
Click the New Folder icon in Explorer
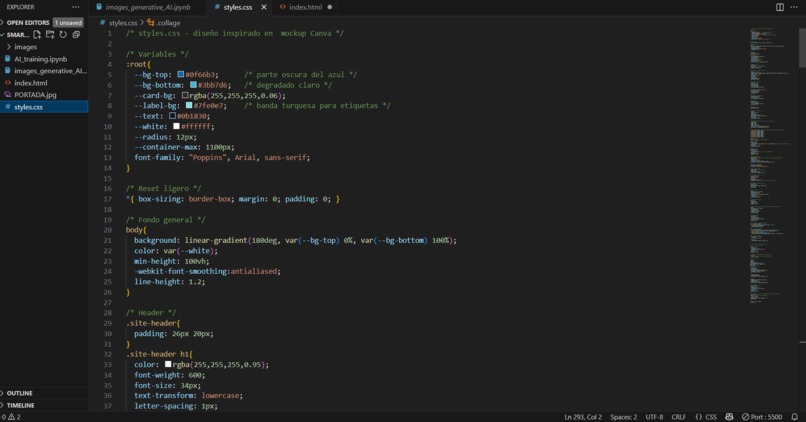click(50, 34)
